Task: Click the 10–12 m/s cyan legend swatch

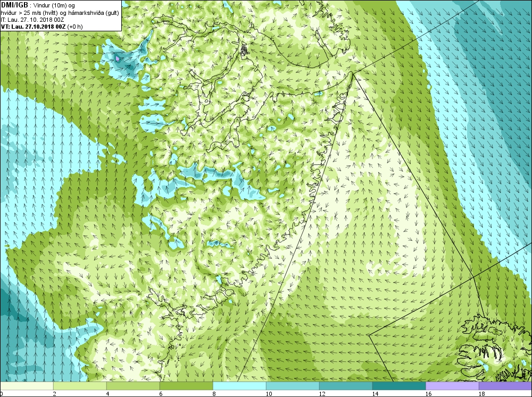Action: click(x=293, y=386)
